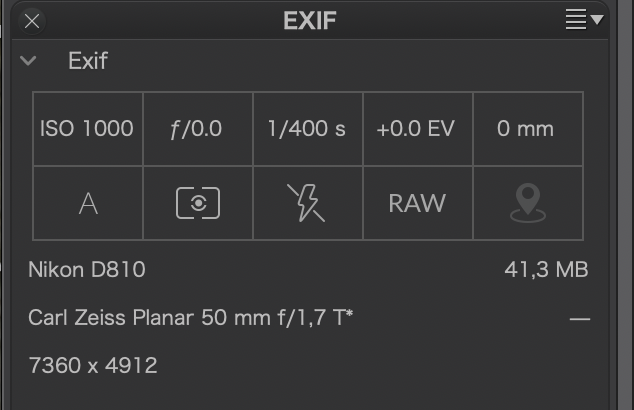Click the GPS location pin icon
Image resolution: width=634 pixels, height=410 pixels.
coord(528,203)
